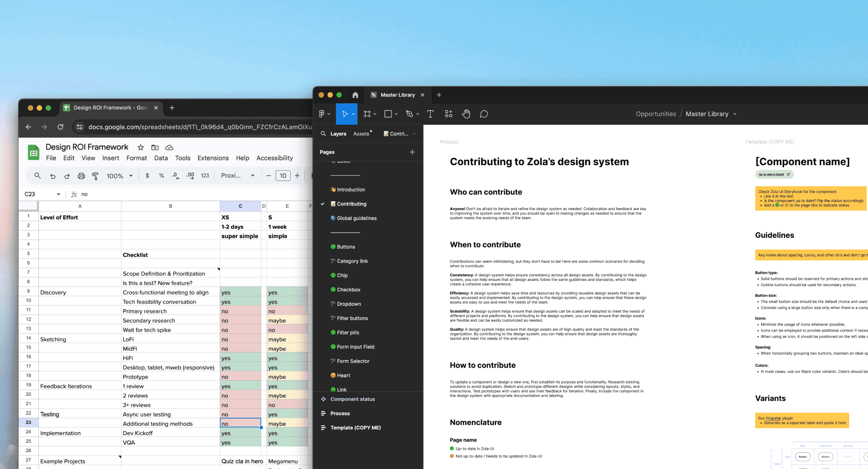Open the Buttons page

(x=346, y=247)
